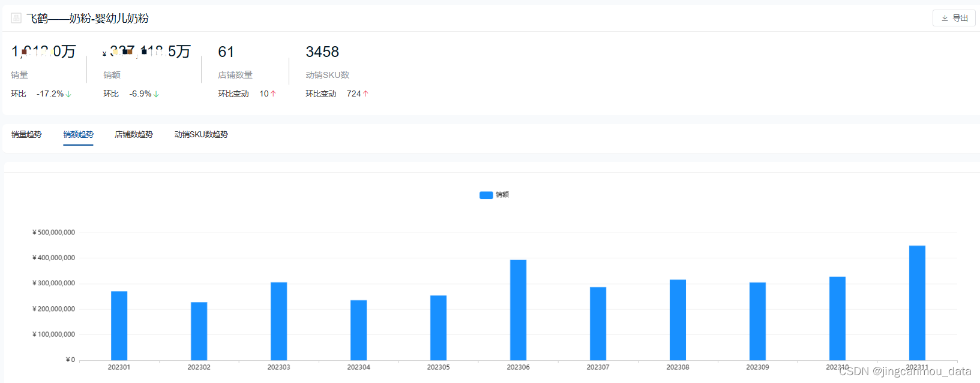Open the 动销SKU数趋势 tab
This screenshot has width=980, height=383.
pyautogui.click(x=201, y=134)
